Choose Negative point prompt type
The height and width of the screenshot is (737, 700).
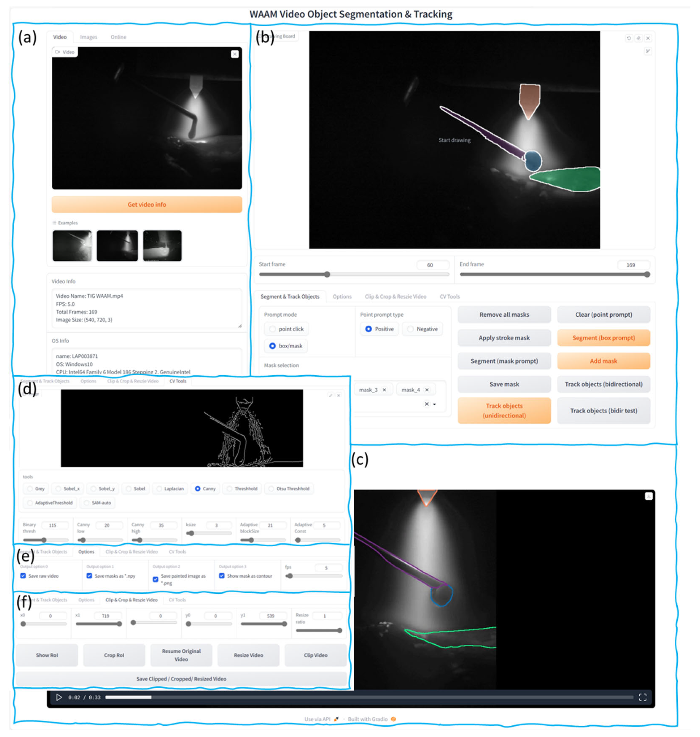point(422,329)
